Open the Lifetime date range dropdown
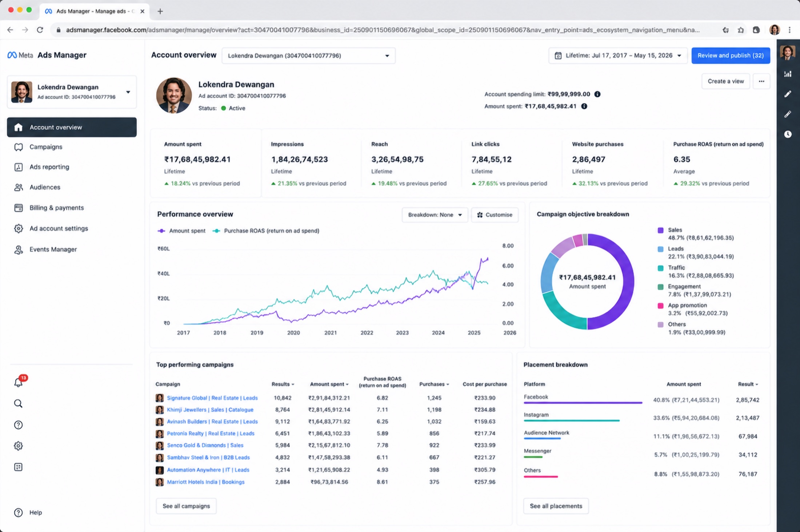 [618, 56]
